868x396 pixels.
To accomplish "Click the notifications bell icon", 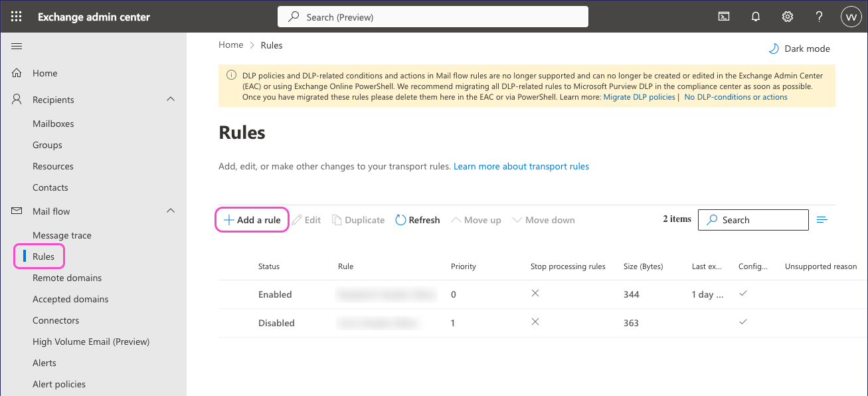I will [756, 17].
